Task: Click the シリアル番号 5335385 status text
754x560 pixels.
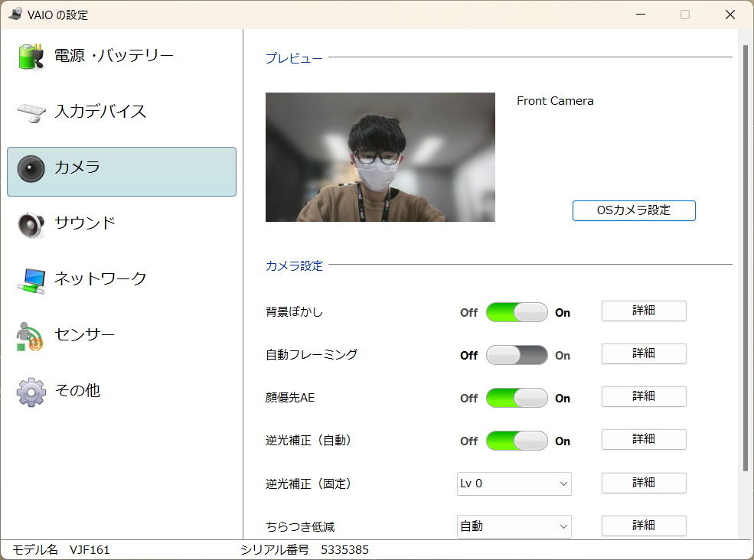Action: [305, 549]
